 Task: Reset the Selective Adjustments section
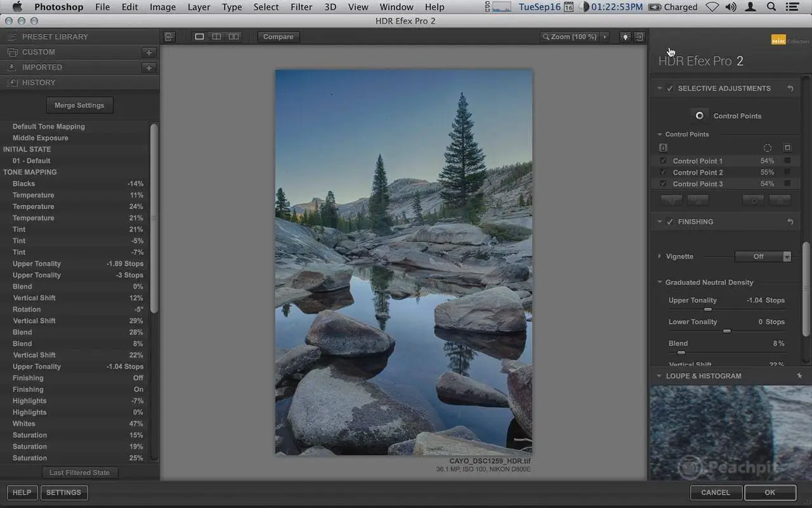point(790,88)
